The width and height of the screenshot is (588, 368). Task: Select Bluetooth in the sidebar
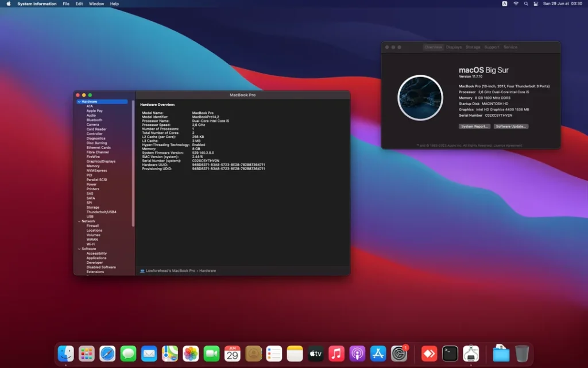[x=94, y=120]
